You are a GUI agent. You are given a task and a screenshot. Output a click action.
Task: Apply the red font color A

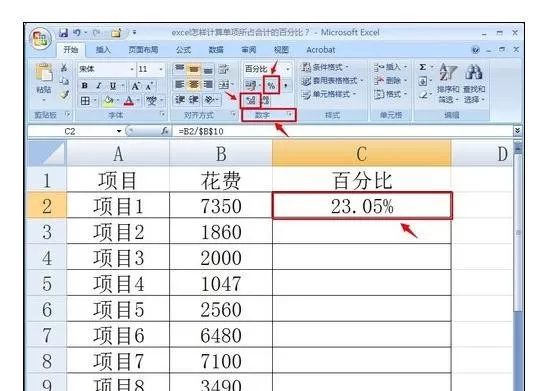point(129,101)
